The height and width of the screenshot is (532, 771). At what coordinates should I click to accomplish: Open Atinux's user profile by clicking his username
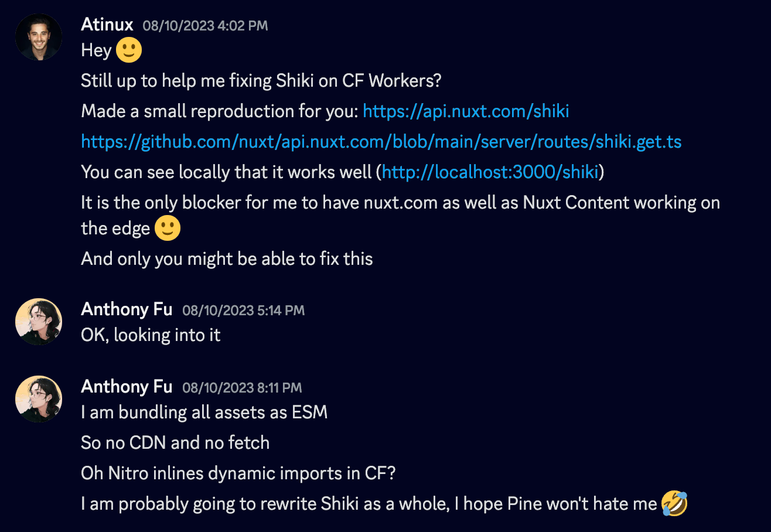click(107, 25)
